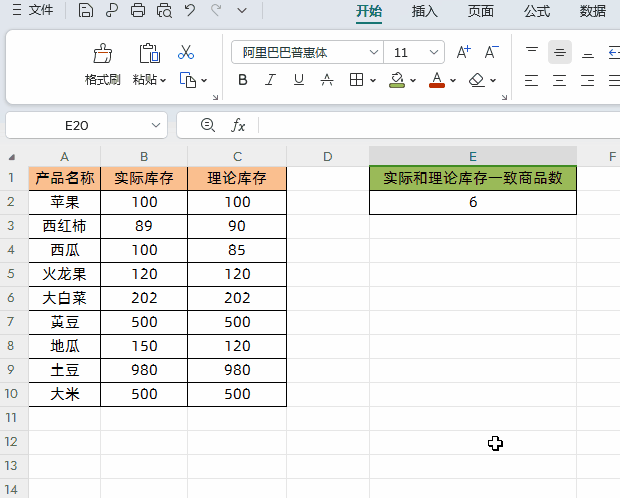620x498 pixels.
Task: Click the 土豆 cell
Action: pyautogui.click(x=65, y=370)
